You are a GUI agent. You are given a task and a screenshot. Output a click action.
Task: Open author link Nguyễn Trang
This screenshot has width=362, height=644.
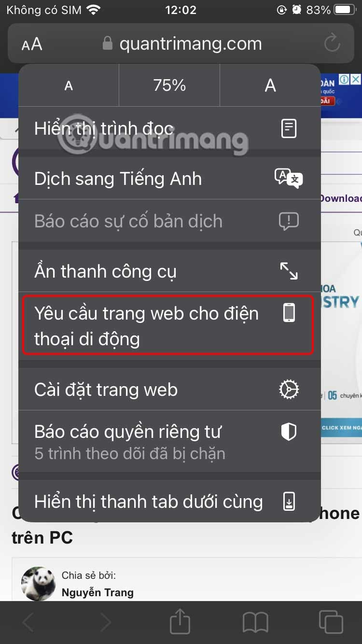(97, 592)
